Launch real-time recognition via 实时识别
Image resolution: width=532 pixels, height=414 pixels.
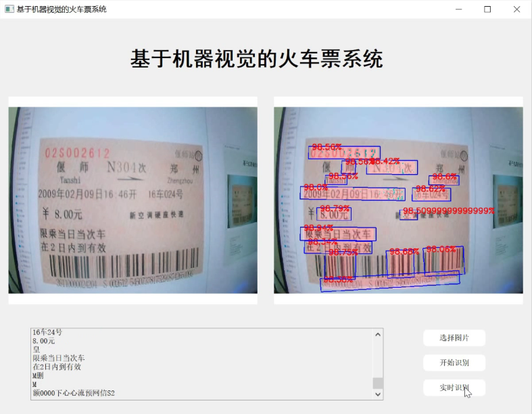tap(454, 388)
